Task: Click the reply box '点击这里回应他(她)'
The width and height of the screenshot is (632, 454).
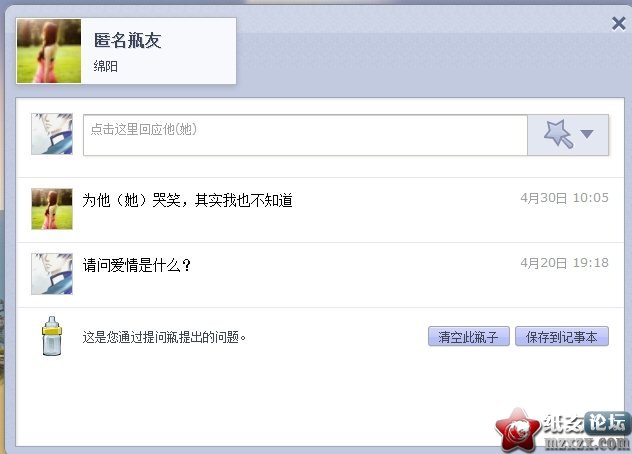Action: tap(305, 135)
